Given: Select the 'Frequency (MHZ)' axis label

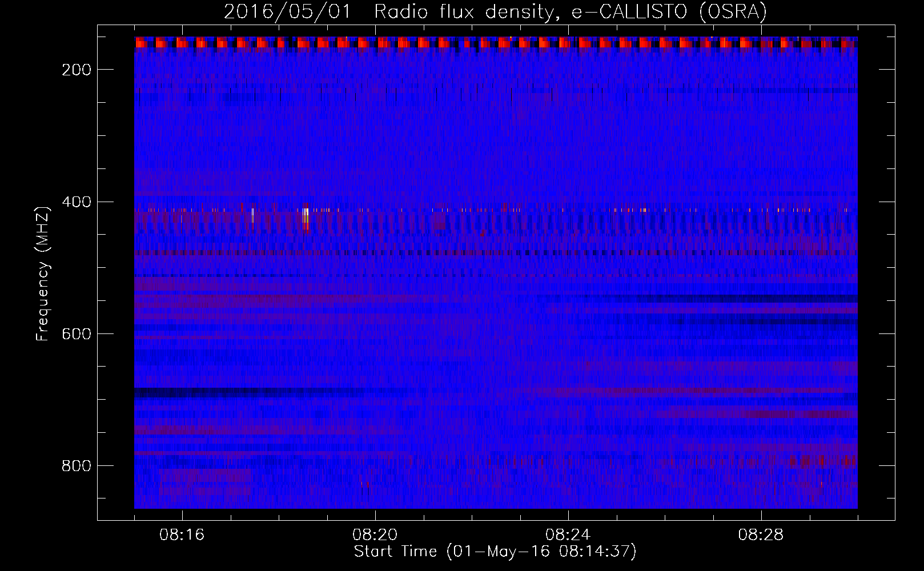Looking at the screenshot, I should coord(43,274).
